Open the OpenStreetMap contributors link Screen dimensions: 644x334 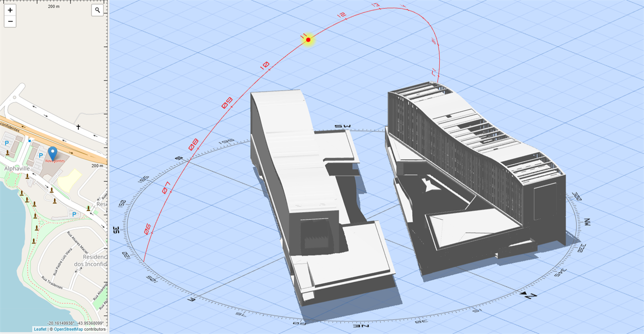click(x=68, y=329)
